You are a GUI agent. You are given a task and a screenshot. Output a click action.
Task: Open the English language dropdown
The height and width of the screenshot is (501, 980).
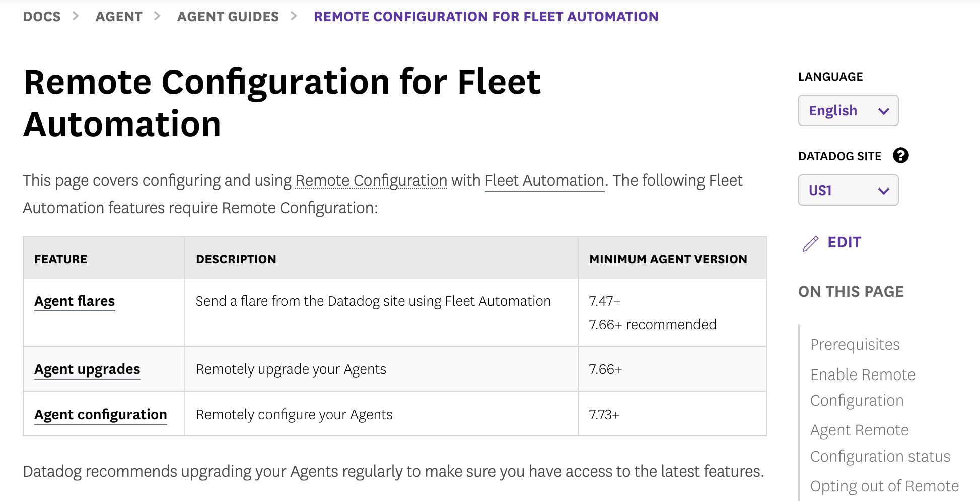pos(848,110)
